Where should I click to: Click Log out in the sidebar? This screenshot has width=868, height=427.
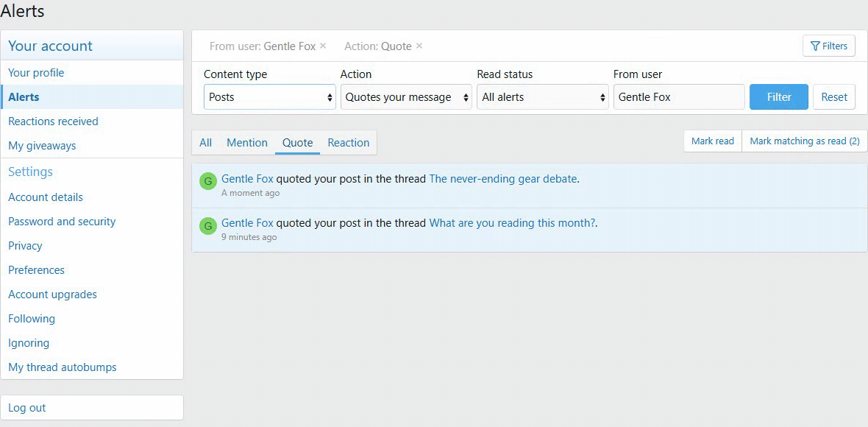[92, 408]
